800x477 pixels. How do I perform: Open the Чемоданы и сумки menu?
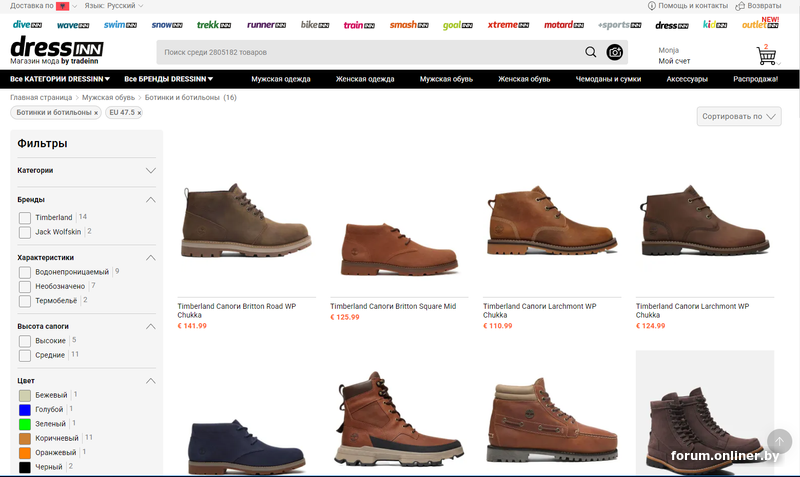click(x=608, y=79)
